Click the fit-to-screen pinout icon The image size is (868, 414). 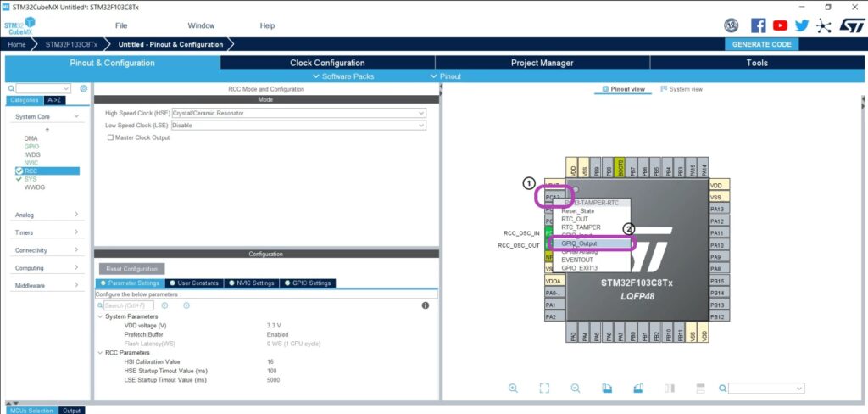pyautogui.click(x=544, y=388)
